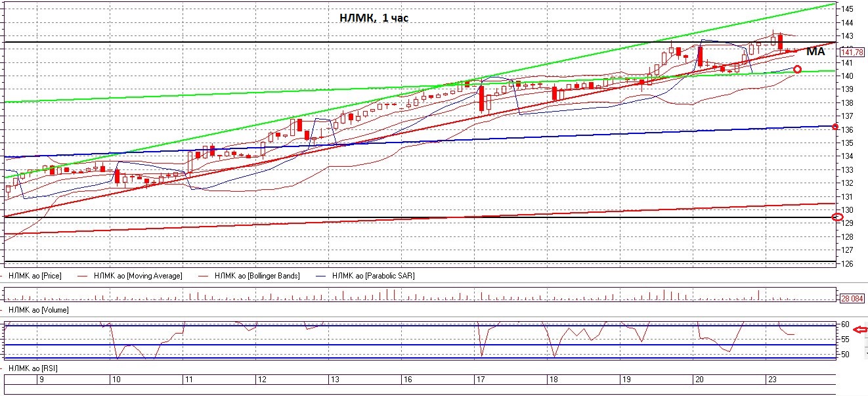
Task: Click price level 135 on price scale
Action: click(x=846, y=143)
